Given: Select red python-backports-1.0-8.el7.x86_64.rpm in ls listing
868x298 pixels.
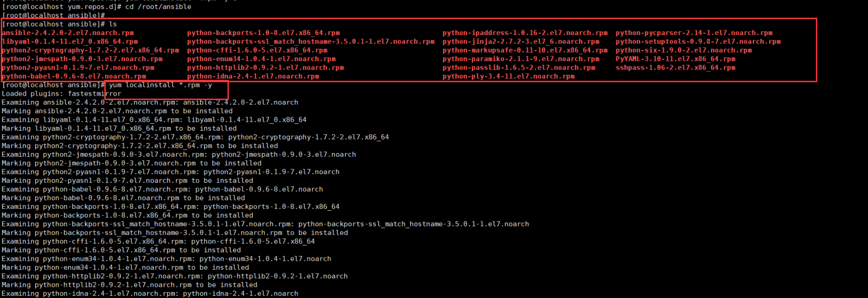Looking at the screenshot, I should pyautogui.click(x=263, y=33).
